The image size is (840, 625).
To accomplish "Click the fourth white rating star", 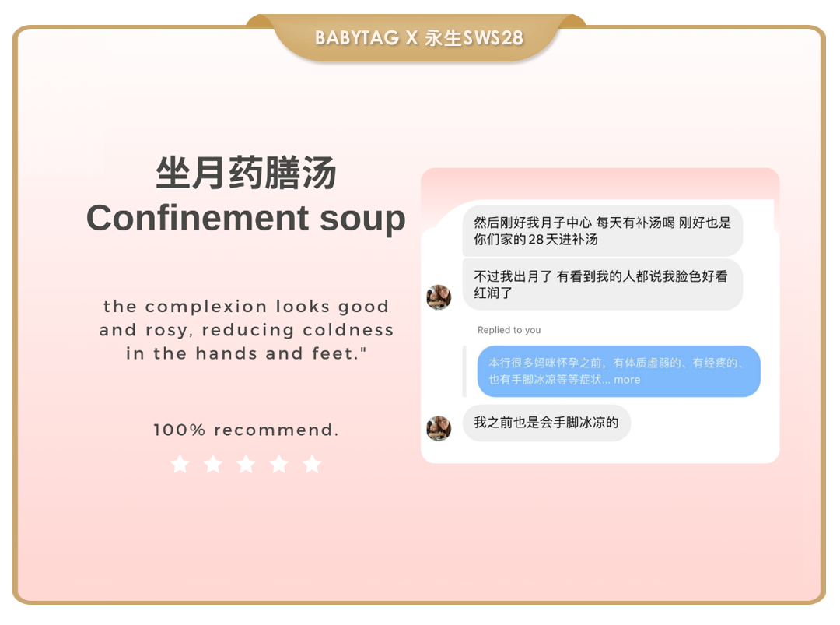I will tap(279, 464).
